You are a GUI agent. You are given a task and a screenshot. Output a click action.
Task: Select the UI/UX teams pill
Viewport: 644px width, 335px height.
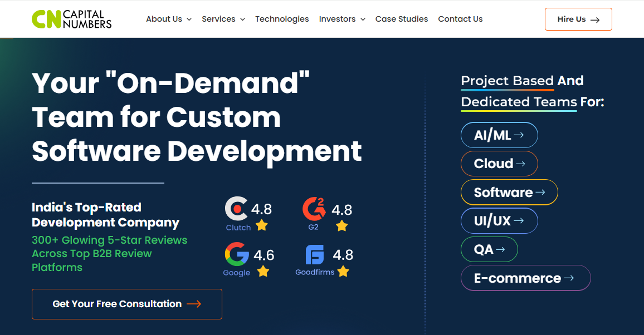(x=499, y=220)
